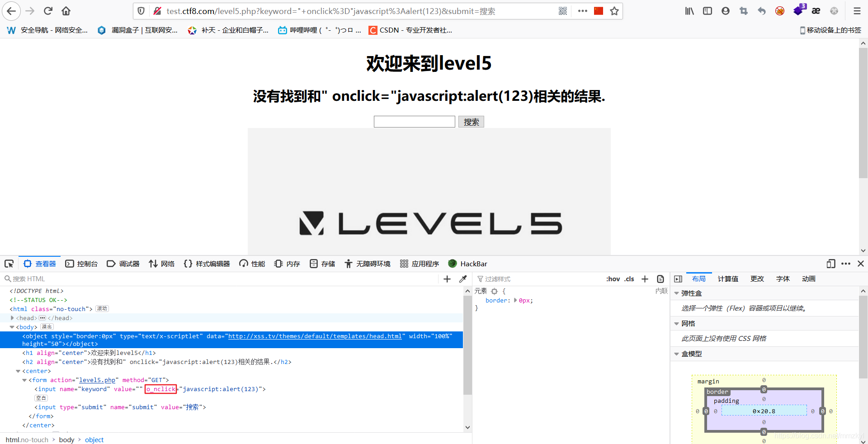Toggle the 空白 whitespace badge
Image resolution: width=868 pixels, height=444 pixels.
tap(41, 398)
